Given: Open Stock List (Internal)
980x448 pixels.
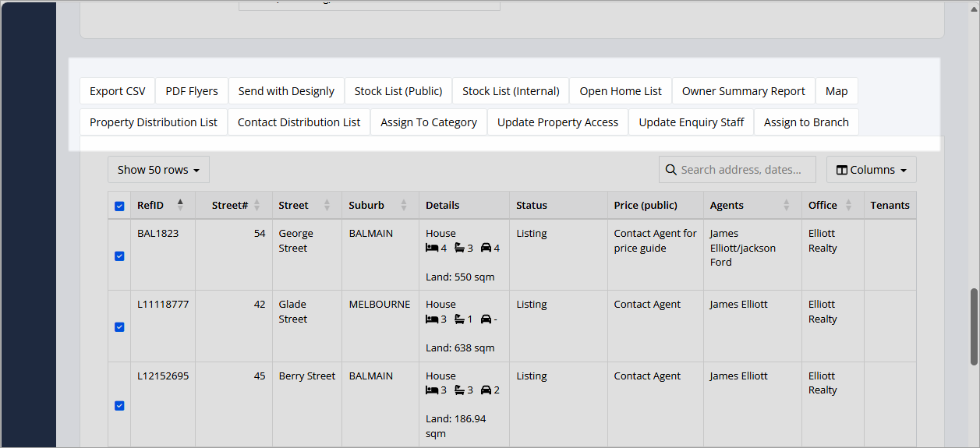Looking at the screenshot, I should [511, 91].
